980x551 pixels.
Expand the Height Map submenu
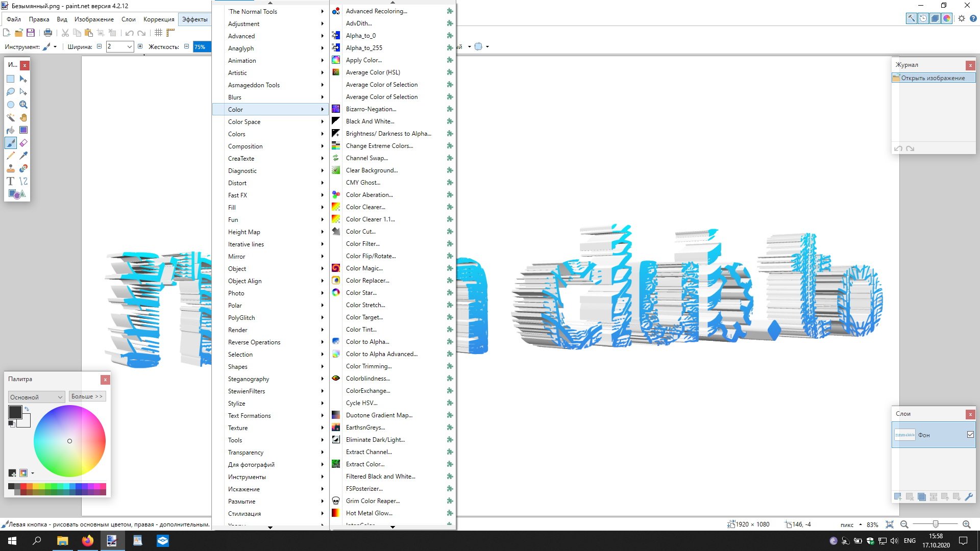point(269,232)
